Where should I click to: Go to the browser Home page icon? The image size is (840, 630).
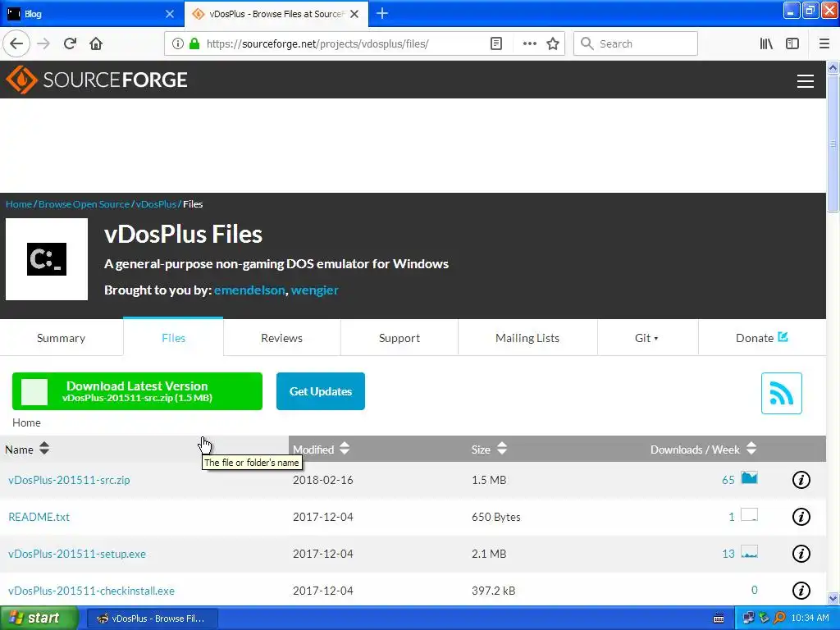click(x=96, y=43)
